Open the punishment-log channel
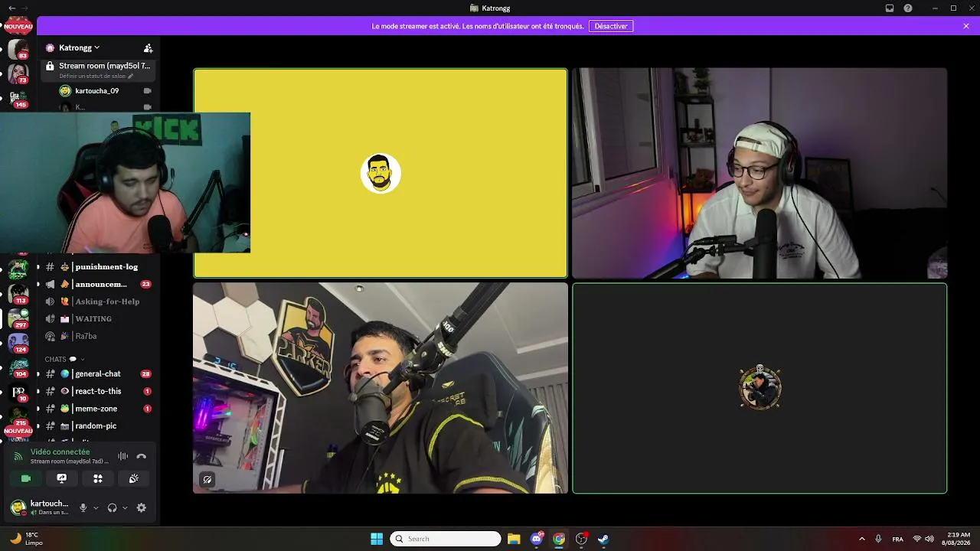Image resolution: width=980 pixels, height=551 pixels. [99, 267]
